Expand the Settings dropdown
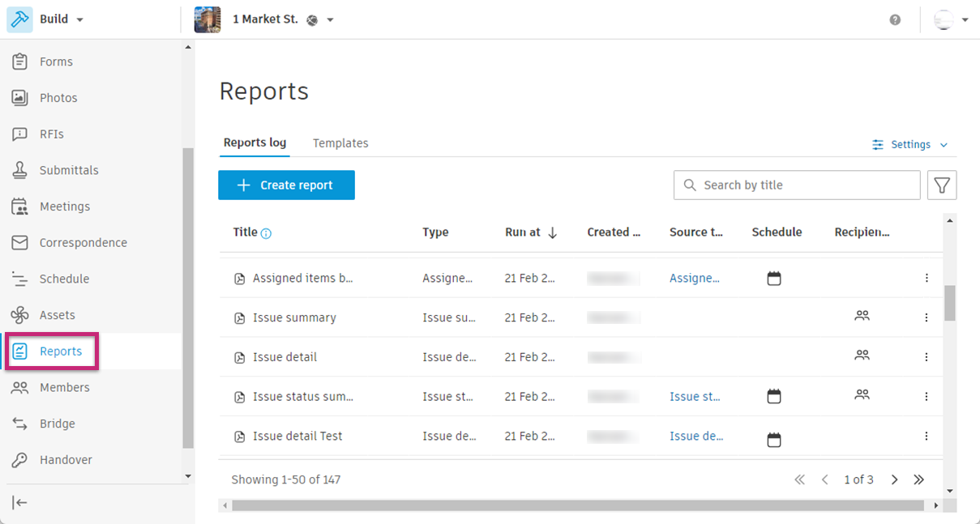The height and width of the screenshot is (524, 980). 910,145
